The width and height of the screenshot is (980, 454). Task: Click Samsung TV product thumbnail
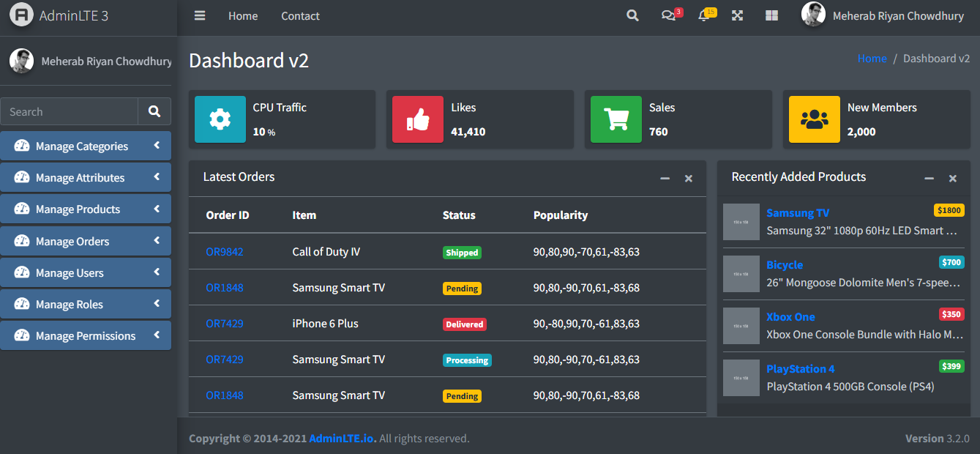tap(741, 222)
